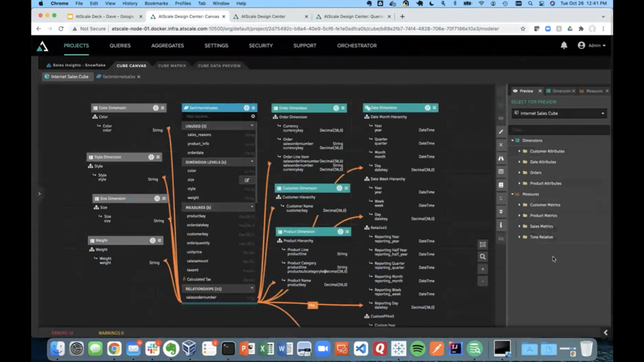
Task: Open the info tool in side toolbar
Action: 501,226
